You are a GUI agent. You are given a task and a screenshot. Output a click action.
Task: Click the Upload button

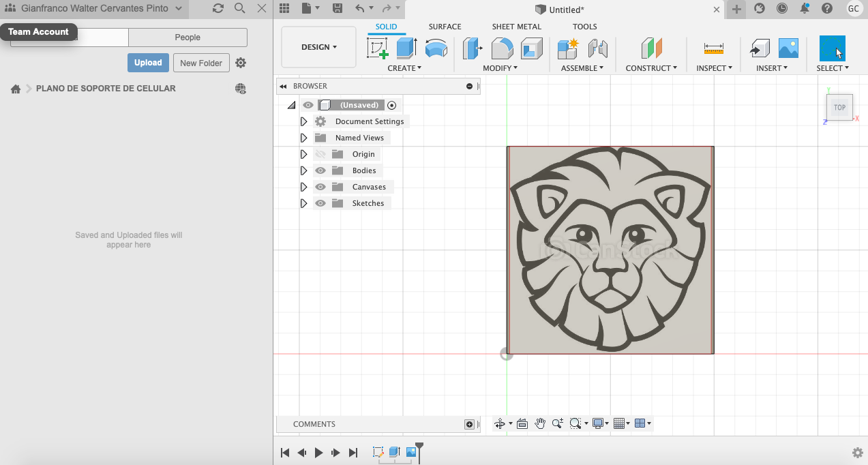pos(148,63)
